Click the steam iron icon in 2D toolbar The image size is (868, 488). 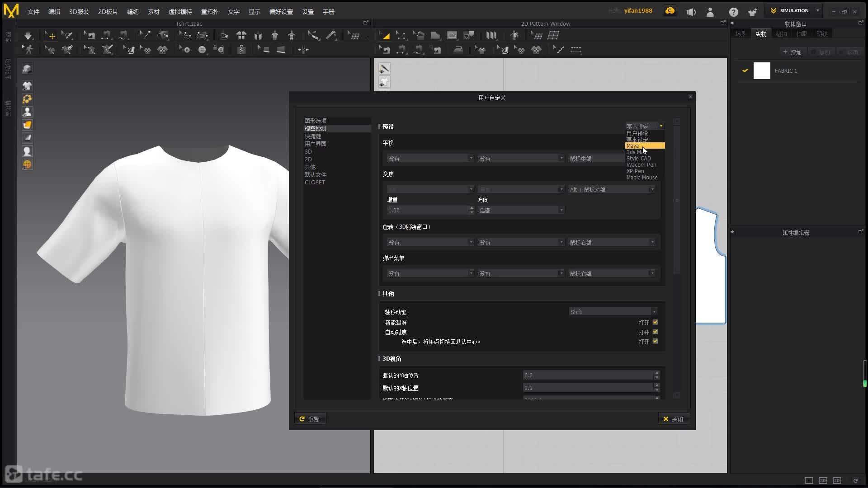click(458, 50)
